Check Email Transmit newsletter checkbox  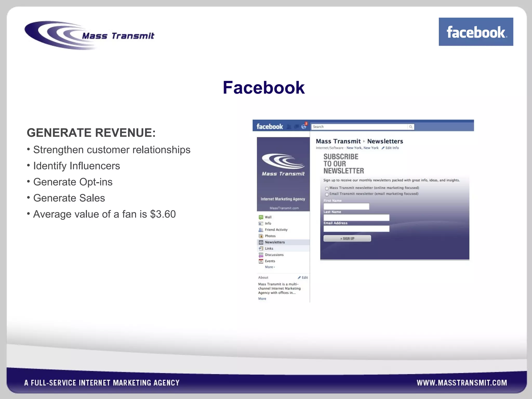pos(327,194)
